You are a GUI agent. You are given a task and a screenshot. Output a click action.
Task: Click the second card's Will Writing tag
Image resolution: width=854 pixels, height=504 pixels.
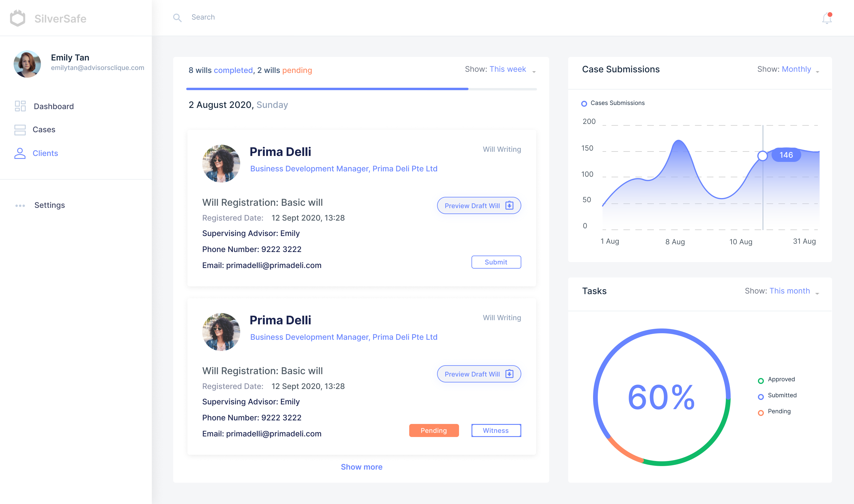[x=502, y=318]
